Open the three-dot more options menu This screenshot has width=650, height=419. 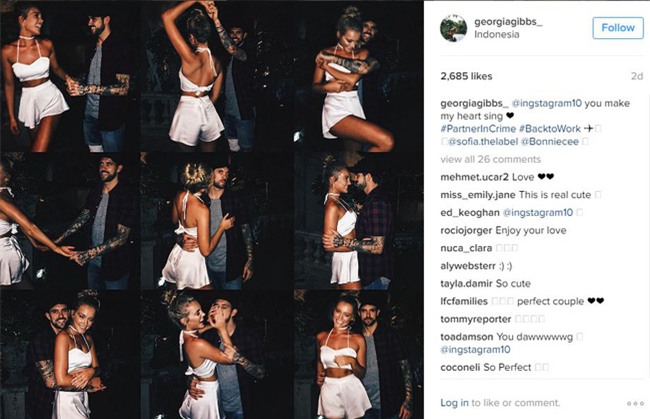pyautogui.click(x=635, y=403)
